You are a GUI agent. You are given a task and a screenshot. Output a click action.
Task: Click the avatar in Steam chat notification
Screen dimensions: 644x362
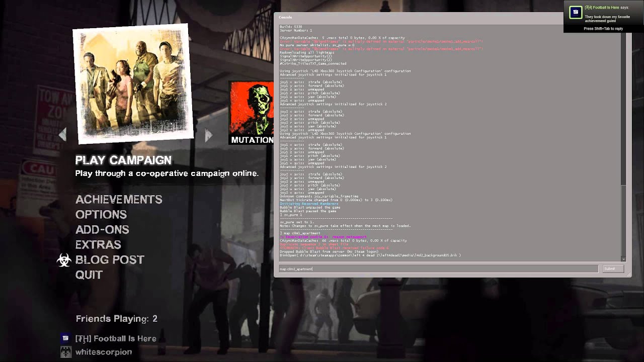tap(576, 13)
